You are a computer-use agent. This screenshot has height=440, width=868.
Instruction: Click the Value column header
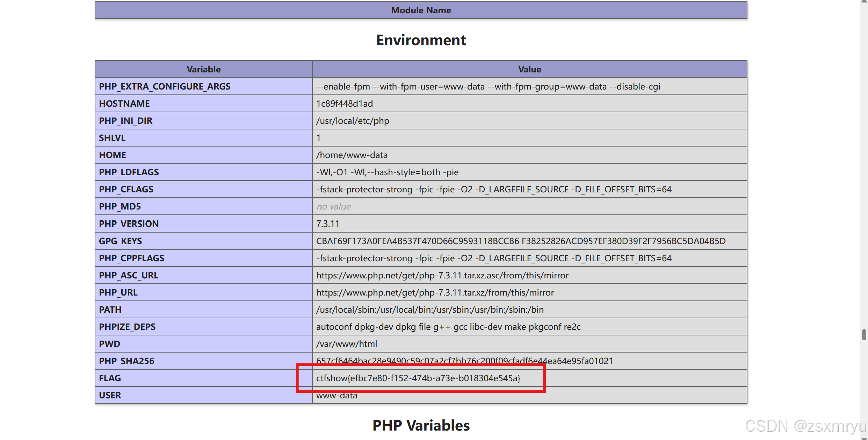point(529,69)
